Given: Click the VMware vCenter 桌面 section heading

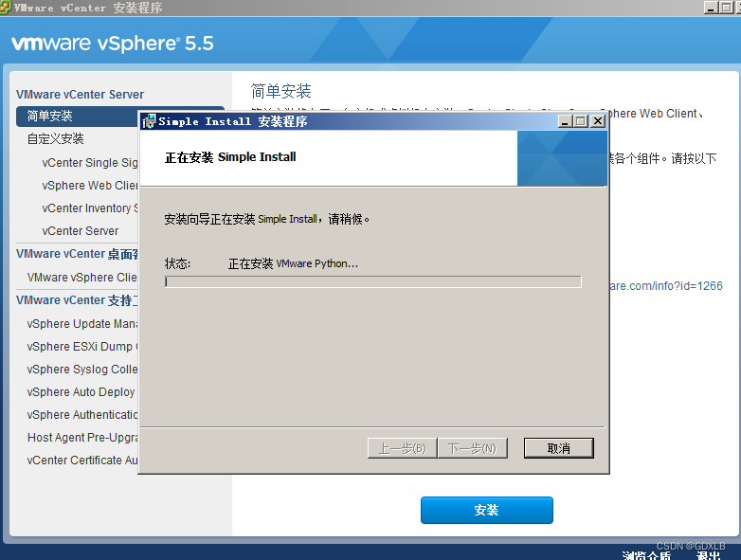Looking at the screenshot, I should [x=77, y=254].
